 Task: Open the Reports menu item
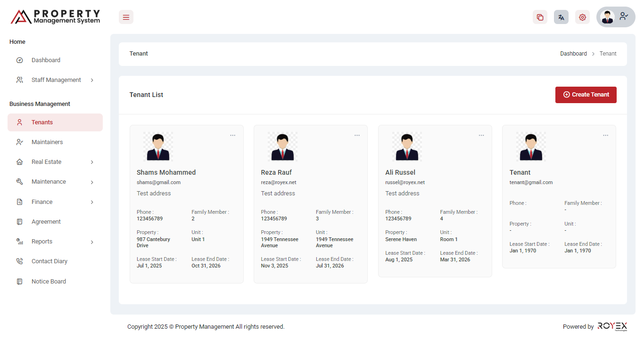pyautogui.click(x=42, y=242)
